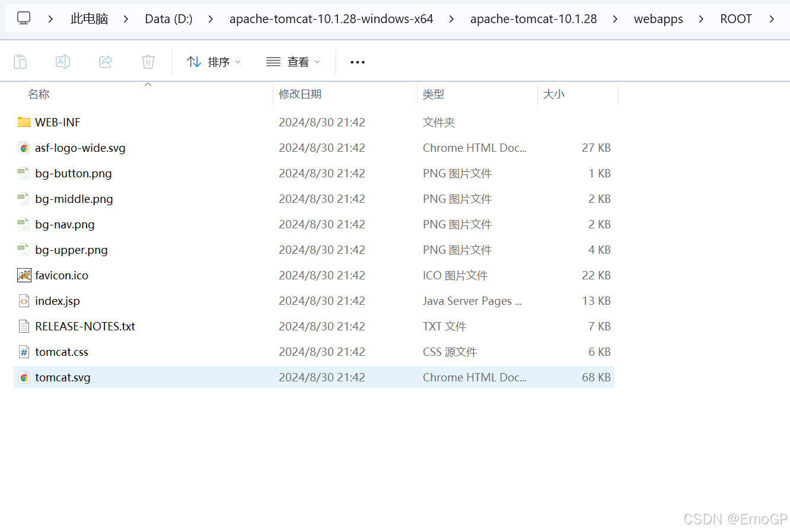Click the rename icon in toolbar
This screenshot has width=790, height=532.
click(x=63, y=62)
